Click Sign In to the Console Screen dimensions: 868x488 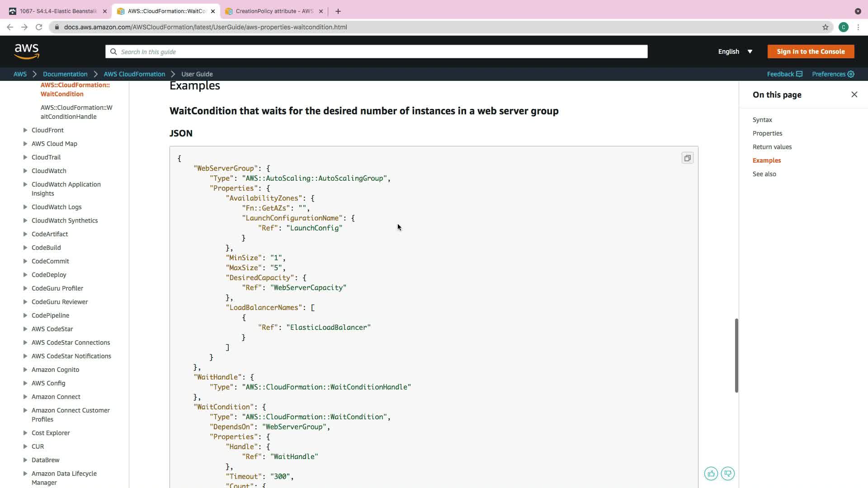coord(811,52)
